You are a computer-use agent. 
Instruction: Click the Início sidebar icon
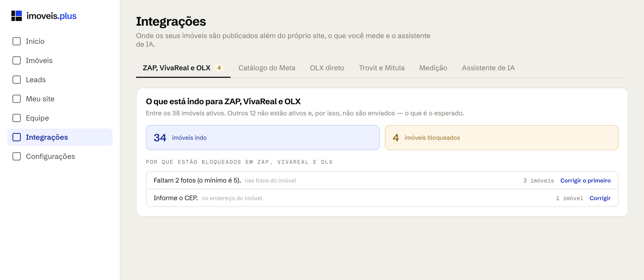pyautogui.click(x=17, y=41)
